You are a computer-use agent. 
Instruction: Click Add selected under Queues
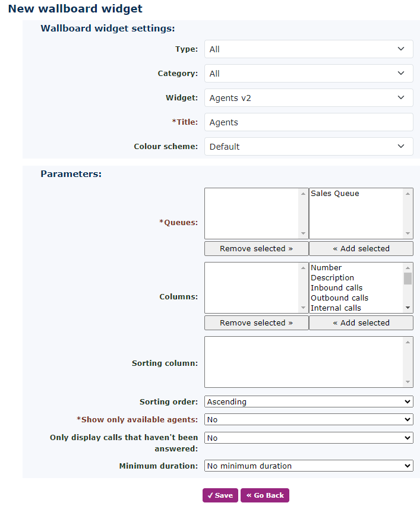pos(361,249)
